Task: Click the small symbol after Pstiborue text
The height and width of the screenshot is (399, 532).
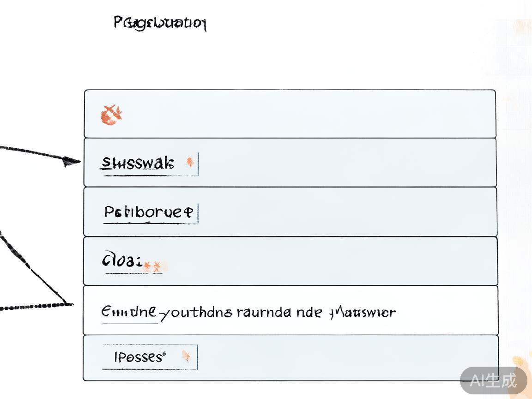Action: coord(187,212)
